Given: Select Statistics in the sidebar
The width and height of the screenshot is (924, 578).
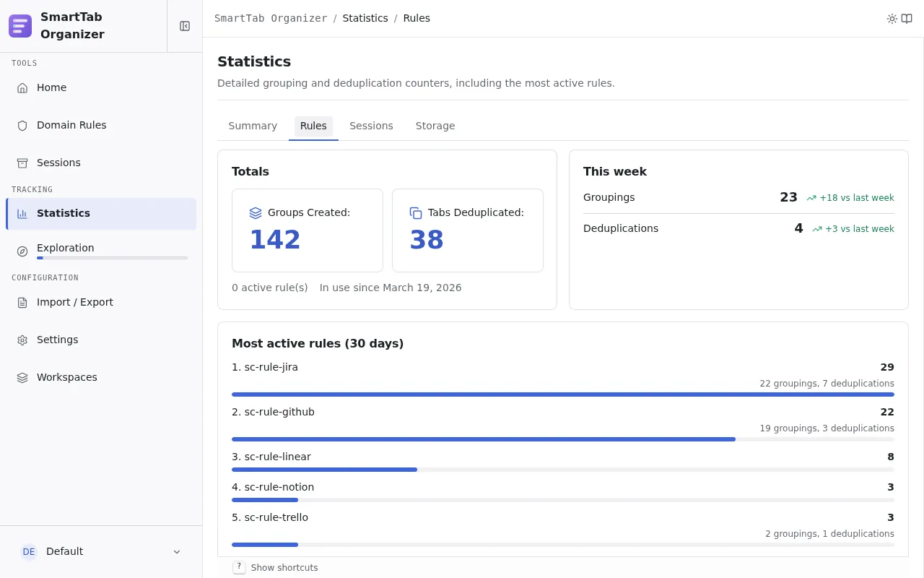Looking at the screenshot, I should pos(101,213).
